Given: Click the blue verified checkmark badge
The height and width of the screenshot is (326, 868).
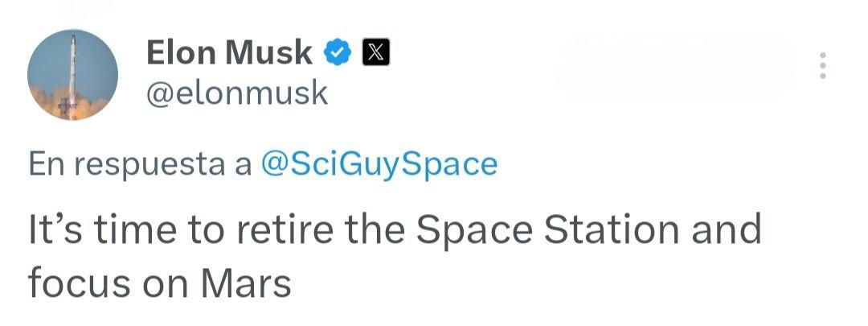Looking at the screenshot, I should tap(338, 53).
